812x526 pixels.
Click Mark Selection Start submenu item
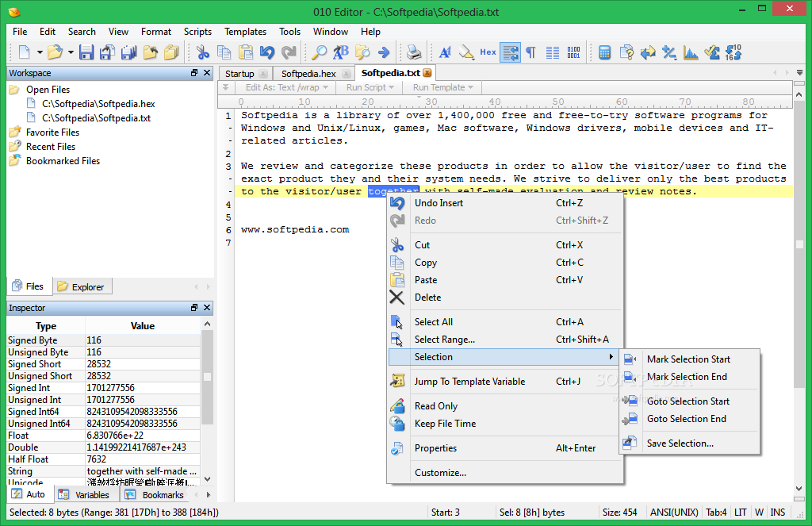point(689,359)
